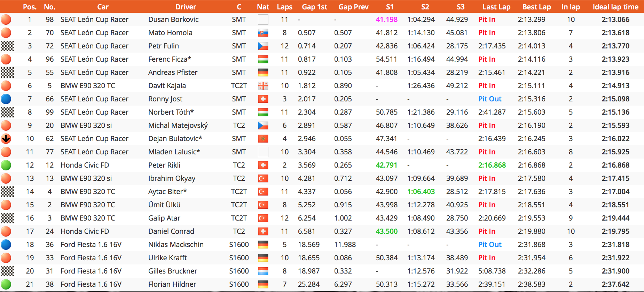Click the Best Lap column header

click(536, 7)
